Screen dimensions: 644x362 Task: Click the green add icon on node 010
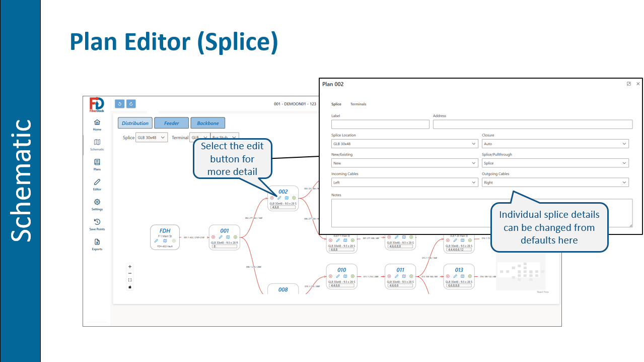point(352,276)
